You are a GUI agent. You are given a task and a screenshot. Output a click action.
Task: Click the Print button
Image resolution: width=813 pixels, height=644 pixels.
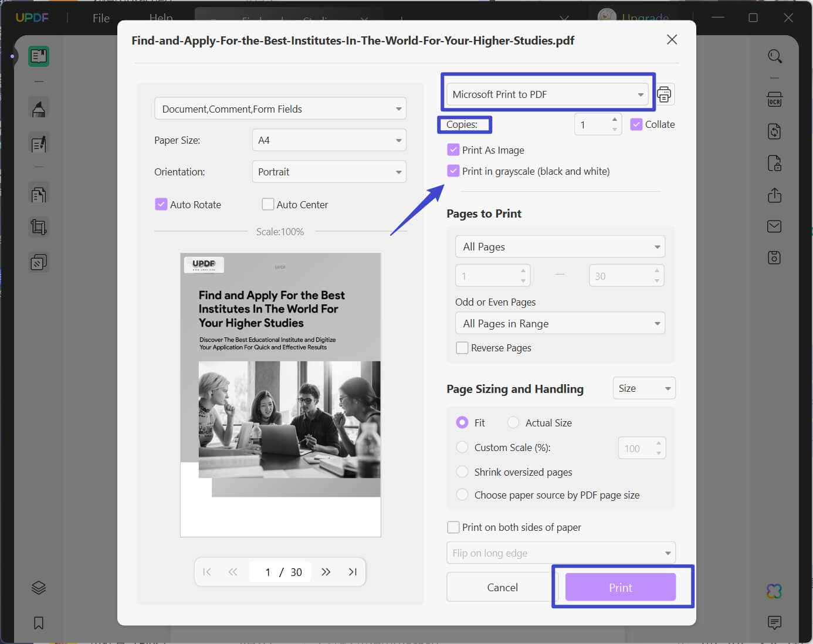[x=621, y=587]
